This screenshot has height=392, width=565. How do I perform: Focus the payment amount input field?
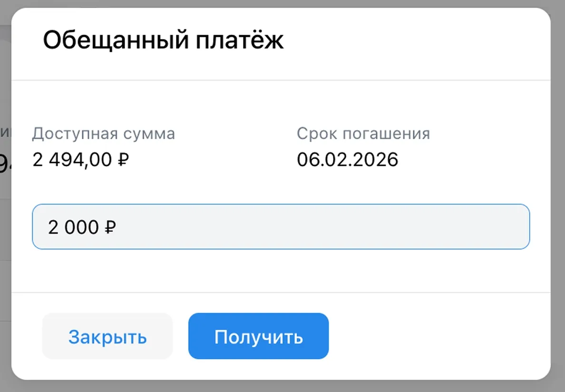click(281, 227)
